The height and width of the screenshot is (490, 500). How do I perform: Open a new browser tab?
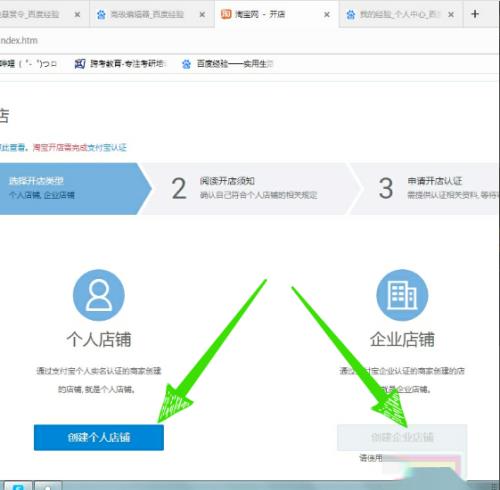475,14
